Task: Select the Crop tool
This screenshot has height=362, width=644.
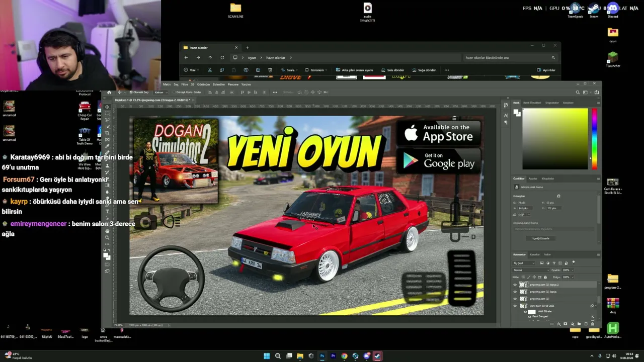Action: [107, 133]
